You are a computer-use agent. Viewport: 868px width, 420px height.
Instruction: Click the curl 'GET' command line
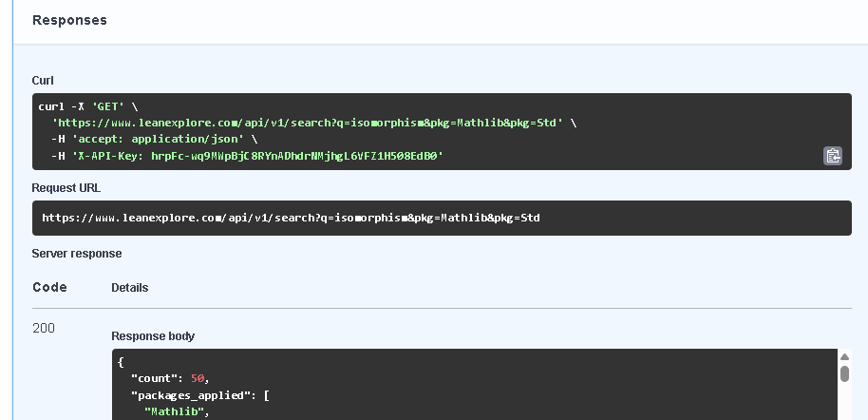point(88,106)
